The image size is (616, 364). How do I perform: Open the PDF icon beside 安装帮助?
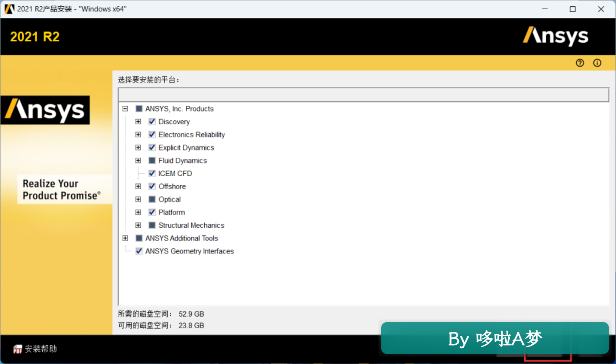(17, 349)
